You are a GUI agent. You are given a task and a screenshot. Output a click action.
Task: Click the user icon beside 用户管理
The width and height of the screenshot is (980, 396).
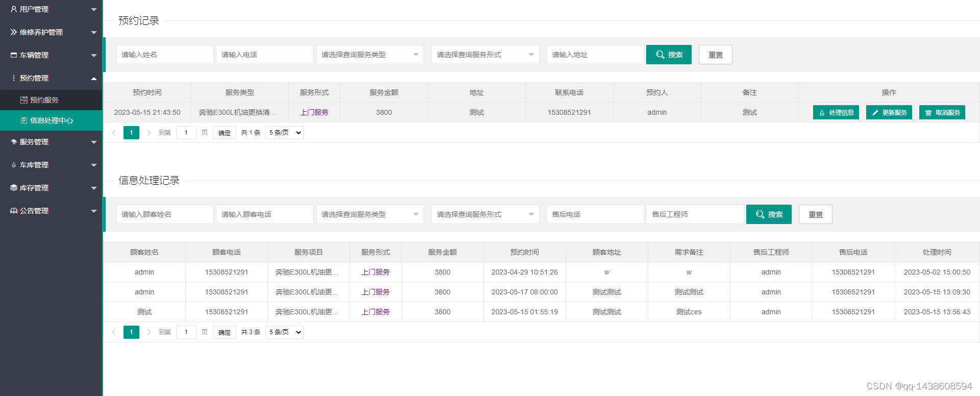click(x=14, y=9)
